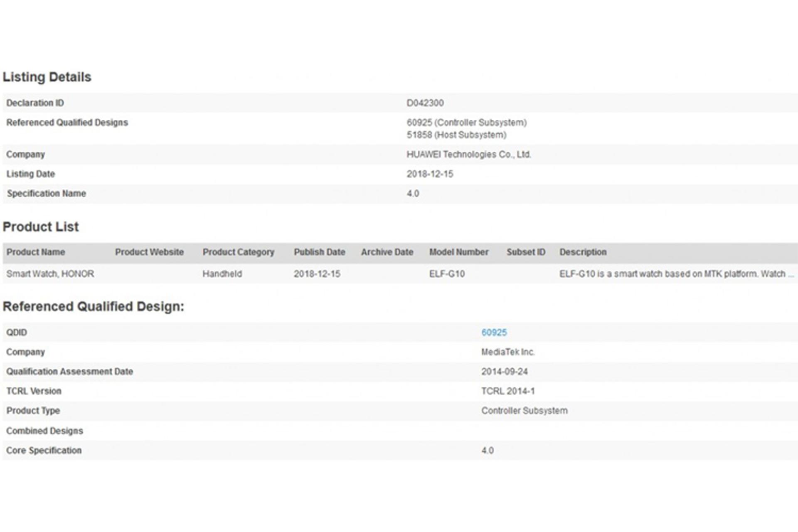
Task: Click the Product Name column header
Action: tap(36, 252)
